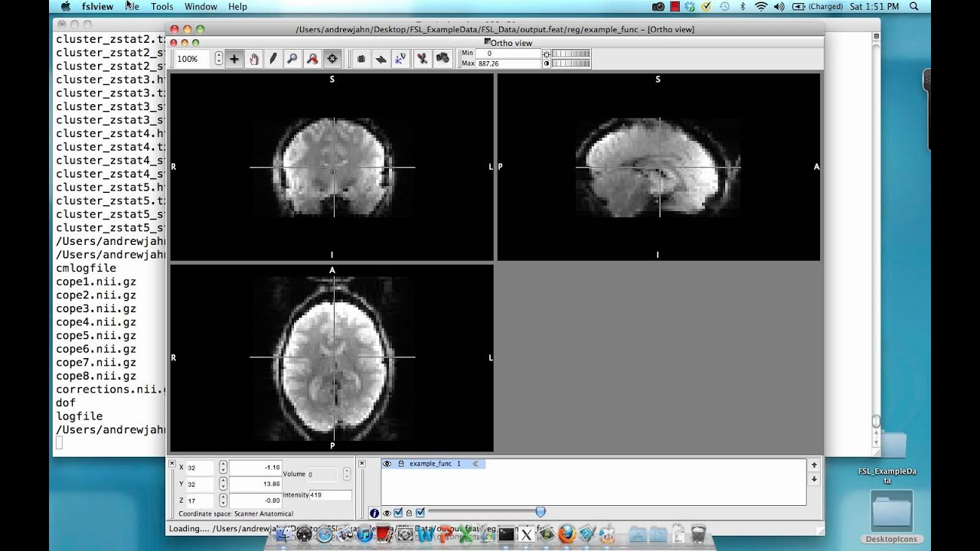The width and height of the screenshot is (980, 551).
Task: Open the Apple menu
Action: [65, 6]
